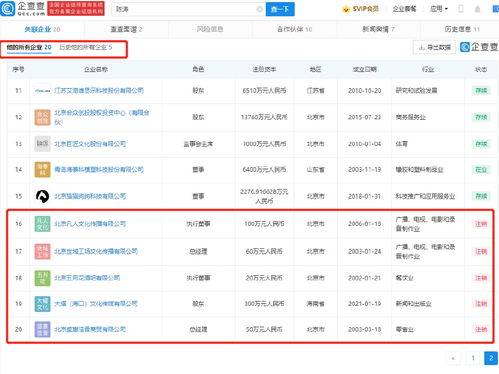The height and width of the screenshot is (374, 499).
Task: Switch to the 历史信息 11 tab
Action: click(462, 29)
